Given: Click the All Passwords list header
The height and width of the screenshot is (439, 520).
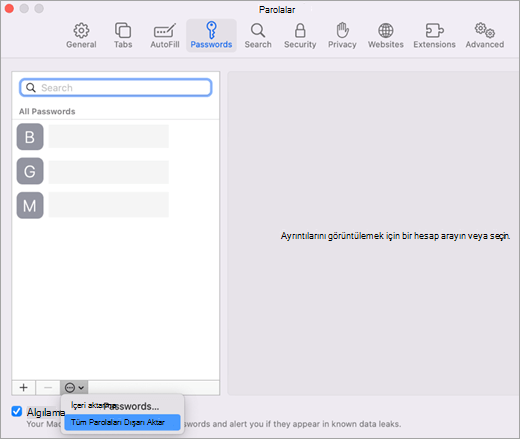Looking at the screenshot, I should click(47, 111).
